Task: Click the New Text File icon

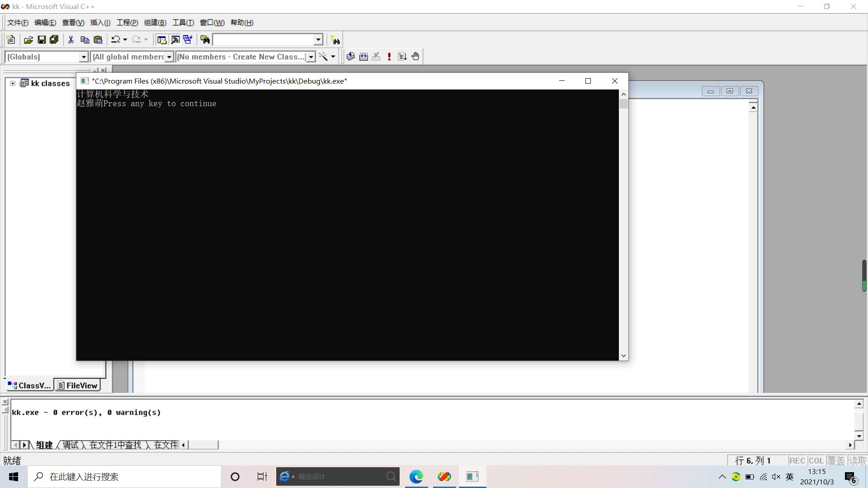Action: click(x=11, y=40)
